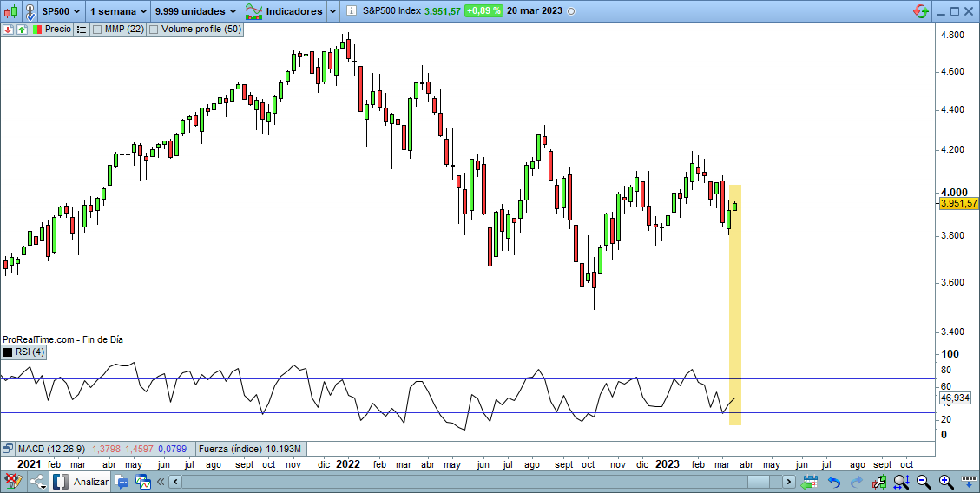The image size is (980, 493).
Task: Click the duplicate chart windows icon
Action: tap(143, 482)
